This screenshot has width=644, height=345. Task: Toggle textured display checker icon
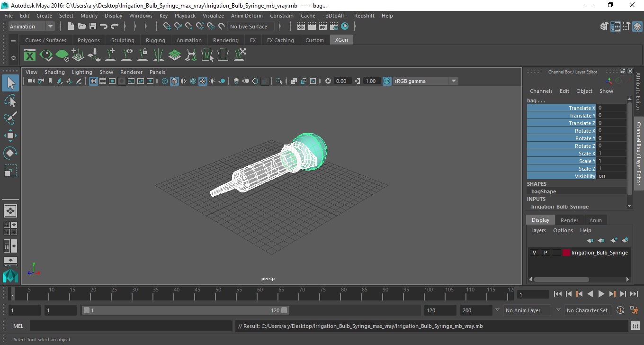coord(203,81)
